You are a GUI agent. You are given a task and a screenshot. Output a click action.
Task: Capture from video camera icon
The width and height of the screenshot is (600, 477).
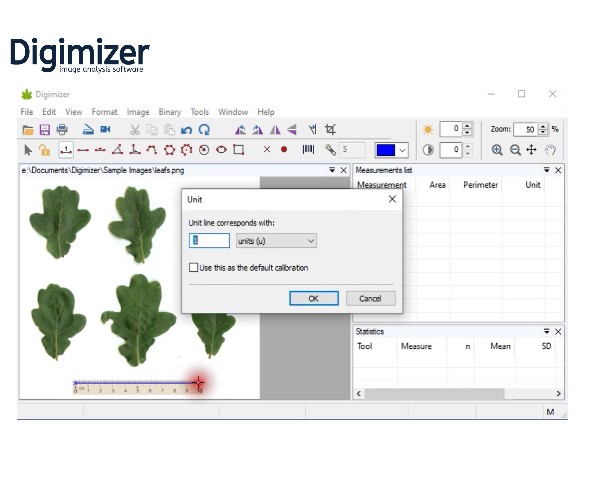pos(105,130)
